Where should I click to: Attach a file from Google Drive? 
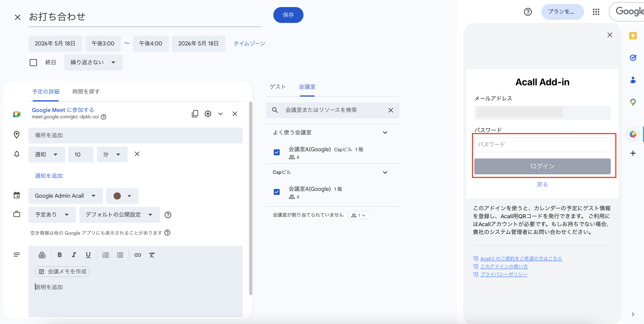(42, 255)
